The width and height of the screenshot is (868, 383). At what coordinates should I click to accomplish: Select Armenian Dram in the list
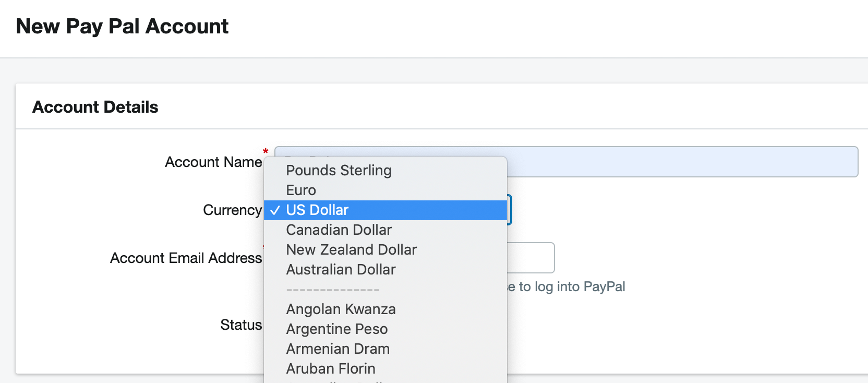pos(385,349)
